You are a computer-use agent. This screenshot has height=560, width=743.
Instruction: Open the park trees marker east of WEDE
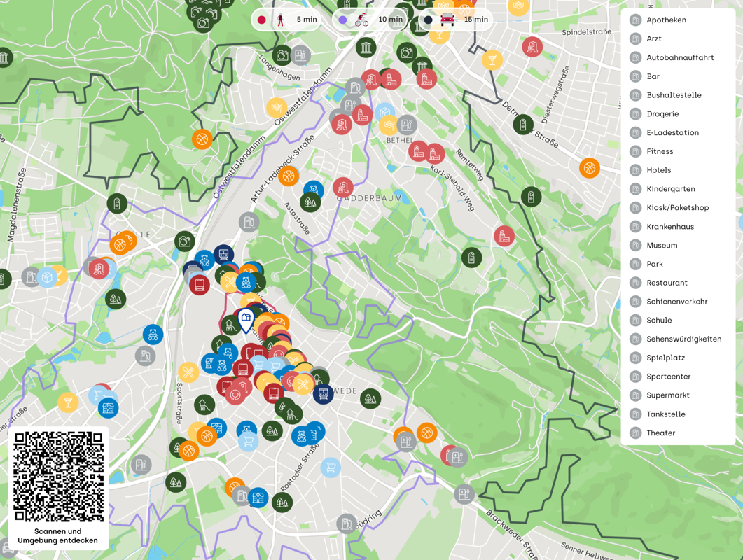click(370, 398)
